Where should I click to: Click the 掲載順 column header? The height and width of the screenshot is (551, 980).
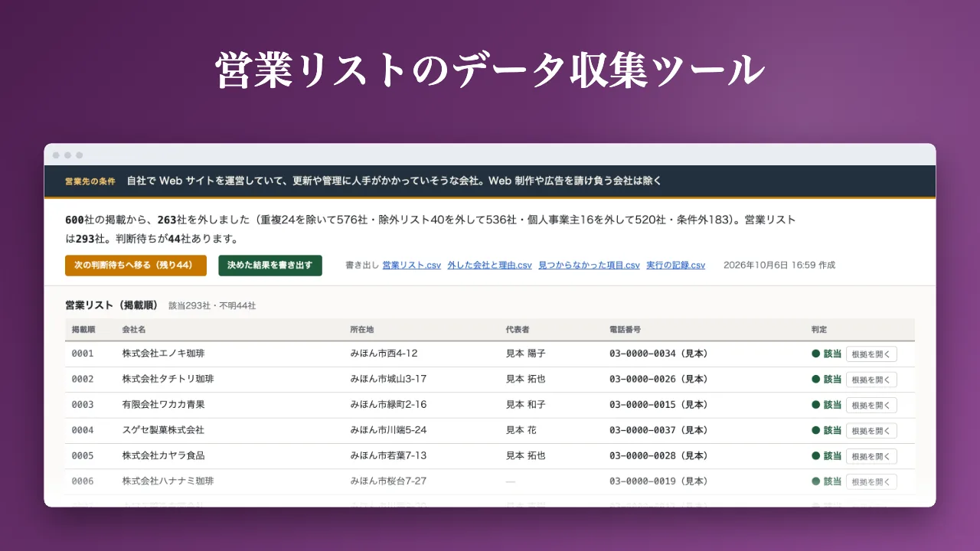(x=83, y=330)
